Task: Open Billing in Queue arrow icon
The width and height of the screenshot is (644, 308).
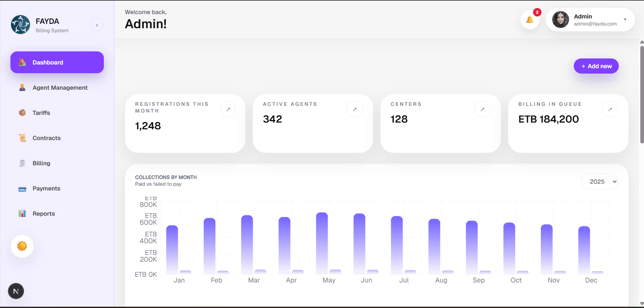Action: coord(610,109)
